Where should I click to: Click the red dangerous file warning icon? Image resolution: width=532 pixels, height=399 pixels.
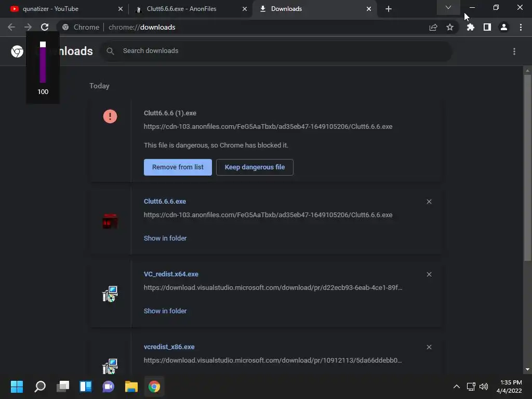coord(110,116)
